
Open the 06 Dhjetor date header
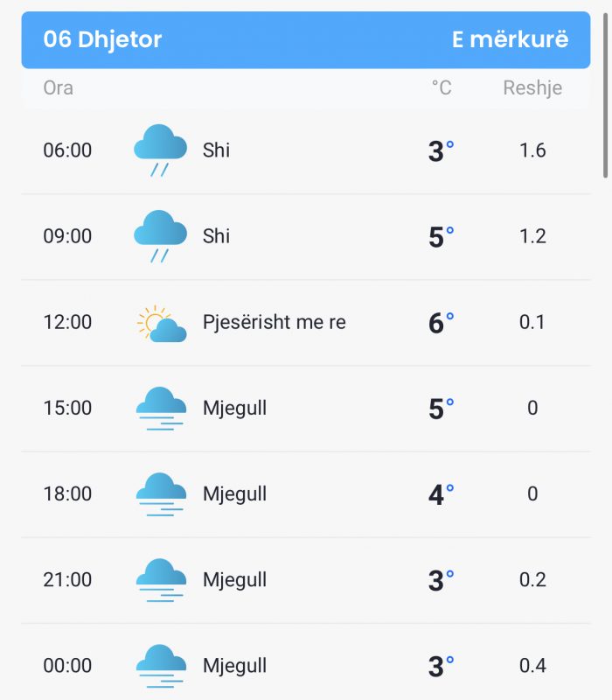click(102, 39)
